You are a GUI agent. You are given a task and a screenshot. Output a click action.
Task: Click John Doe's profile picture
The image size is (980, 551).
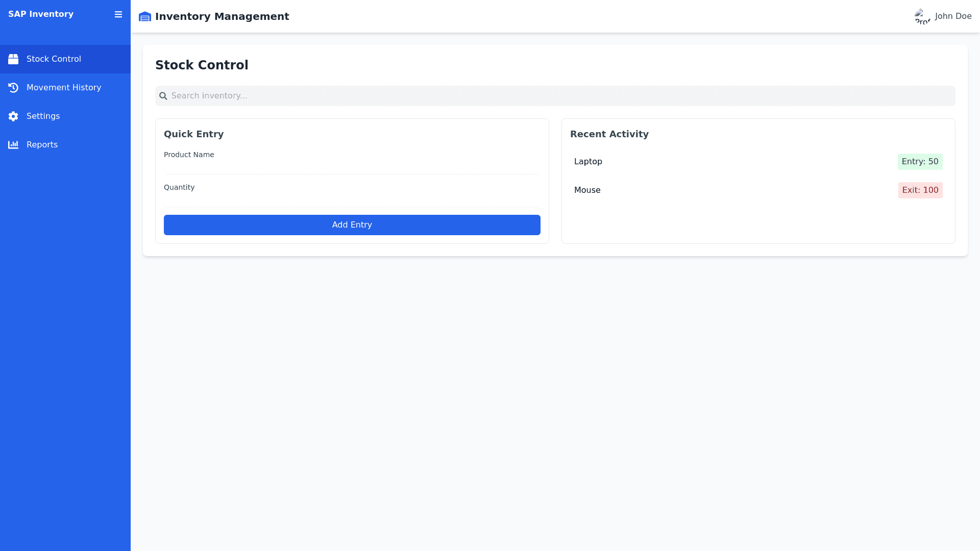pyautogui.click(x=922, y=16)
